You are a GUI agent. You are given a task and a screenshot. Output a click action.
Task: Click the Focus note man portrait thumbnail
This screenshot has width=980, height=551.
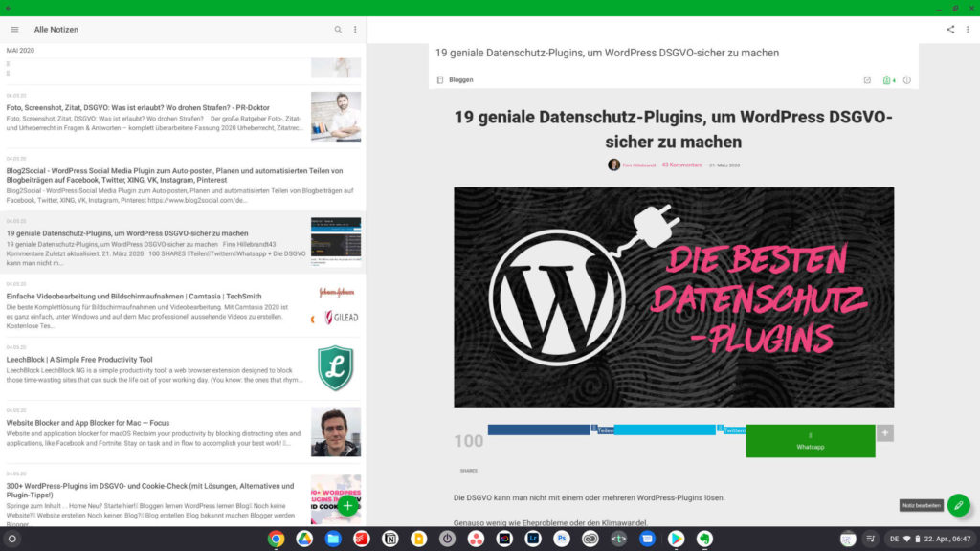pos(336,432)
